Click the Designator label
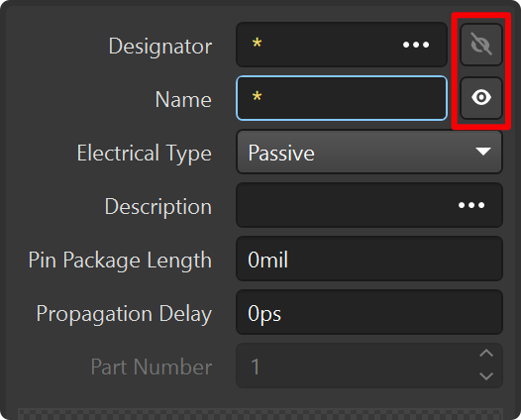This screenshot has height=420, width=521. (x=160, y=47)
